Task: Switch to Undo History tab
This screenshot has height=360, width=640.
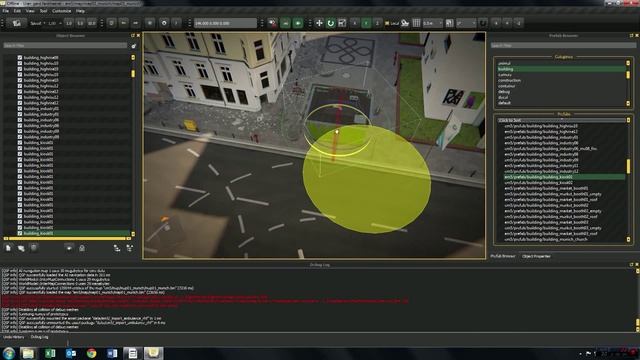Action: point(14,337)
